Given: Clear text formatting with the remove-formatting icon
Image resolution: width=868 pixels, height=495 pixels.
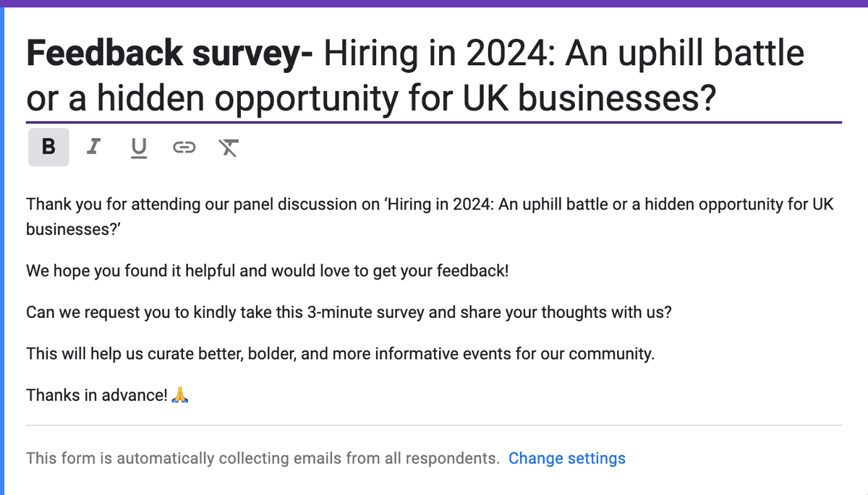Looking at the screenshot, I should click(x=228, y=147).
